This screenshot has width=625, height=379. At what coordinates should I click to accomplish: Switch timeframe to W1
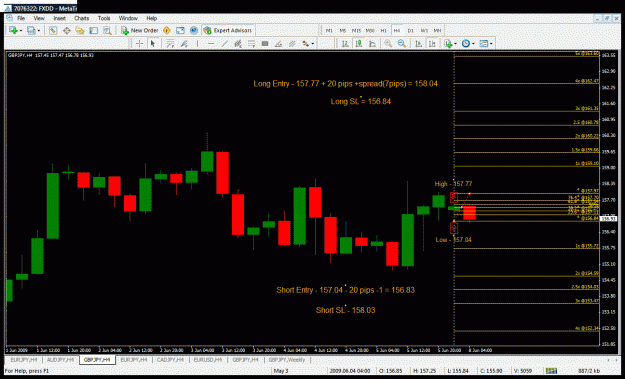[x=424, y=30]
